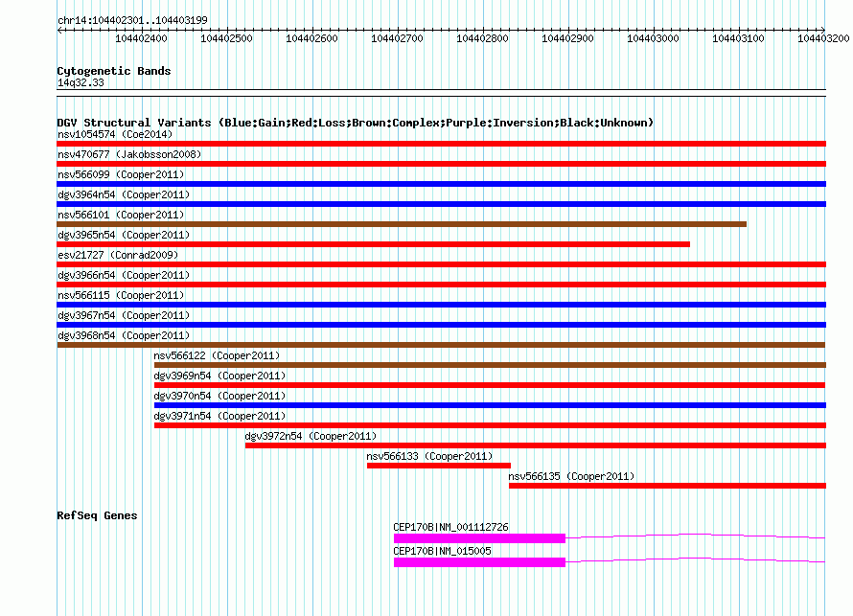The width and height of the screenshot is (853, 616).
Task: Open nsv566101 (Cooper2011) label
Action: (x=121, y=215)
